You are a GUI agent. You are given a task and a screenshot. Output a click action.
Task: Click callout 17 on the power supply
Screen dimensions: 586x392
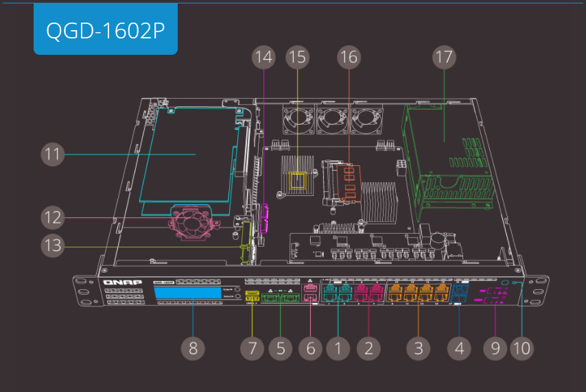pyautogui.click(x=444, y=57)
